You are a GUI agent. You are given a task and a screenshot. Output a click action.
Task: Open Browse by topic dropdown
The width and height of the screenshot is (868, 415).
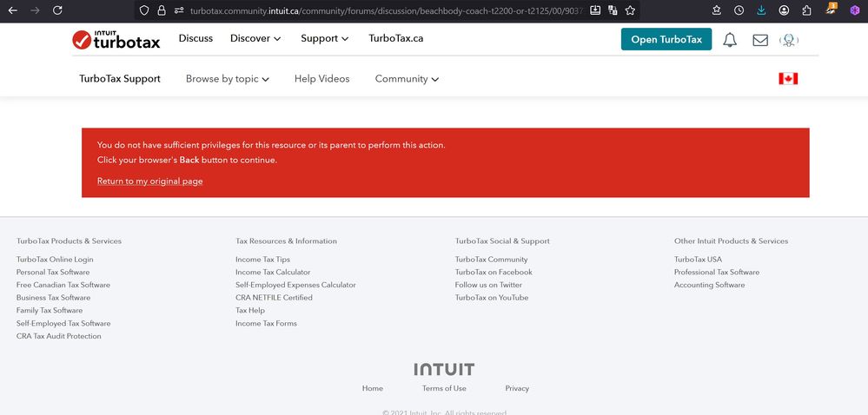[x=227, y=79]
